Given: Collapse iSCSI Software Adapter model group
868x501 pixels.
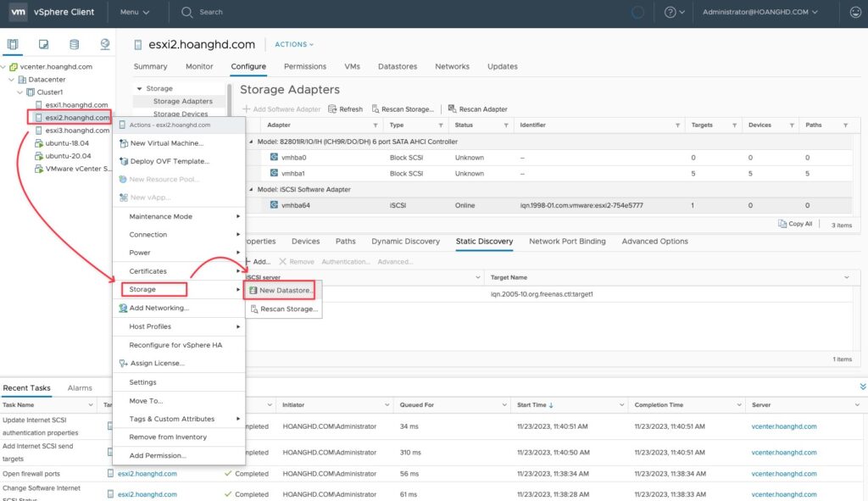Looking at the screenshot, I should pos(251,189).
